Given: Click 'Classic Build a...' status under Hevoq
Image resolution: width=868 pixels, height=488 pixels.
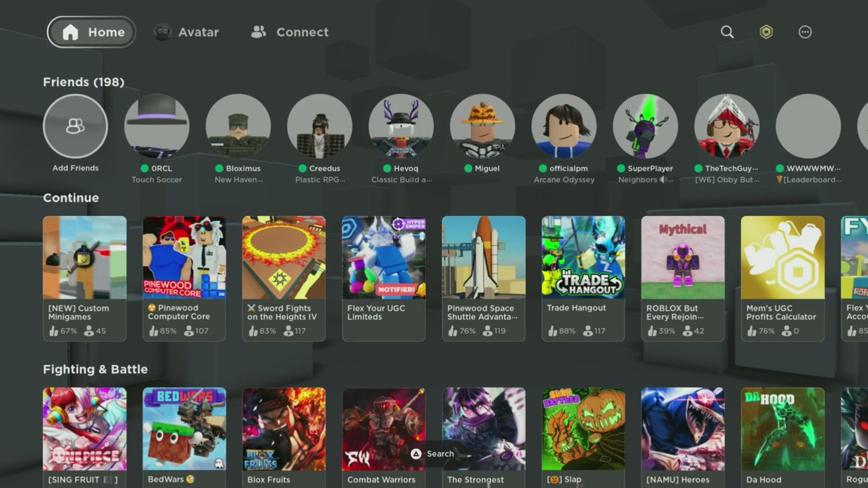Looking at the screenshot, I should coord(401,180).
